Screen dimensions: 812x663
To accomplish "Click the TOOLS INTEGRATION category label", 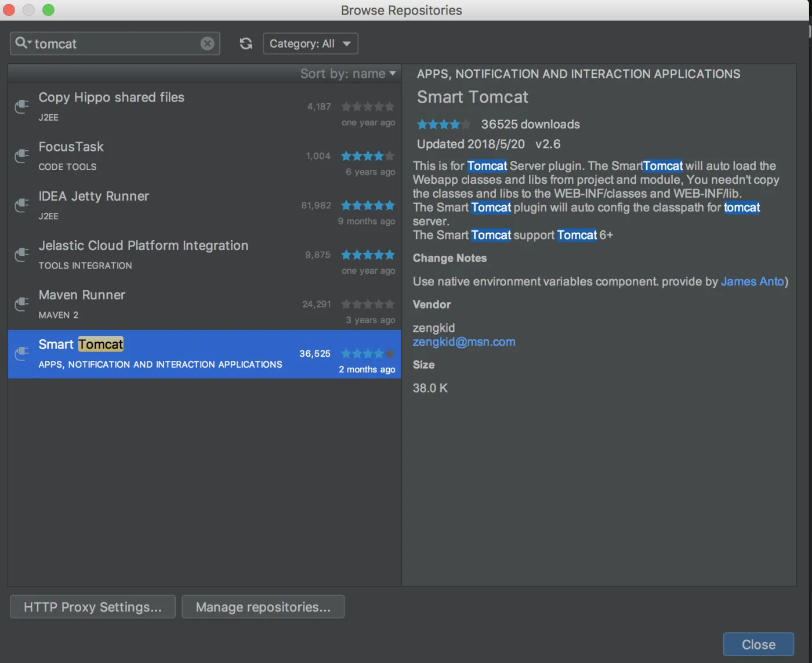I will (85, 266).
